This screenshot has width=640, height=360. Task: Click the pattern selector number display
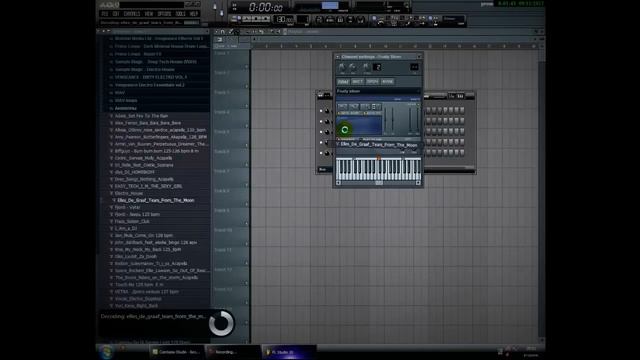[303, 20]
